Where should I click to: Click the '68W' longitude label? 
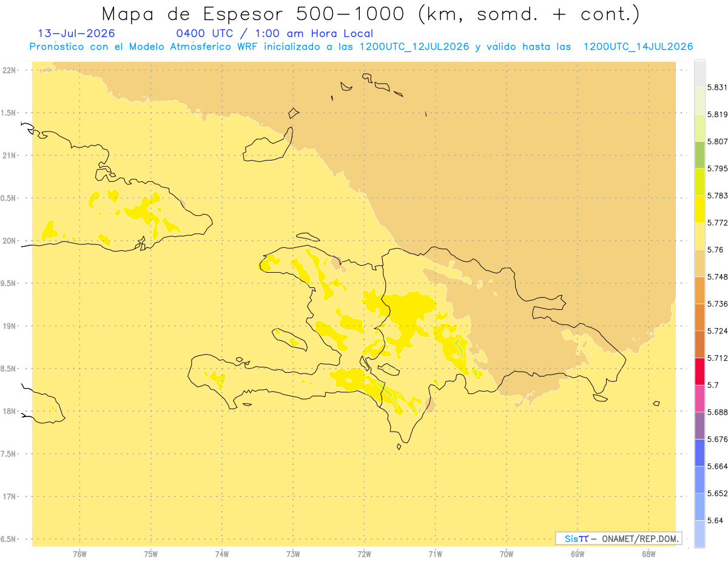pos(649,554)
